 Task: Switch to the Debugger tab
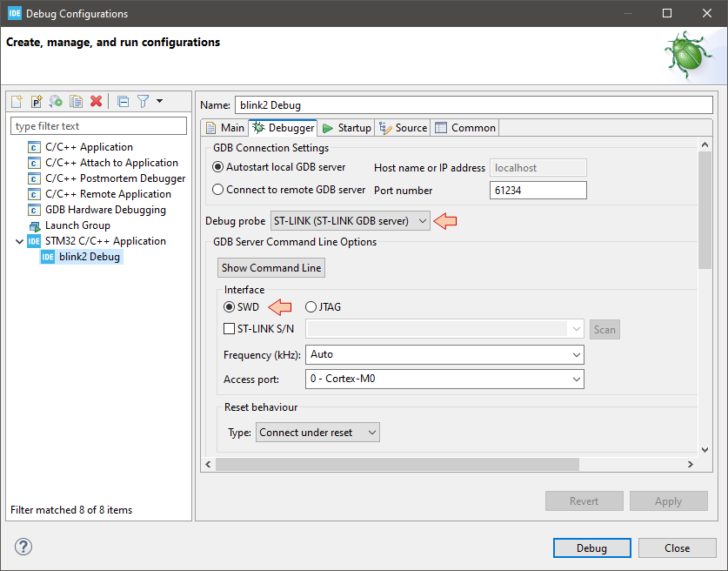click(284, 128)
